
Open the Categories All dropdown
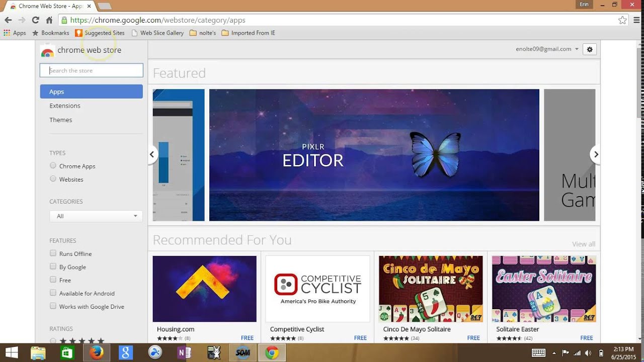pos(96,216)
